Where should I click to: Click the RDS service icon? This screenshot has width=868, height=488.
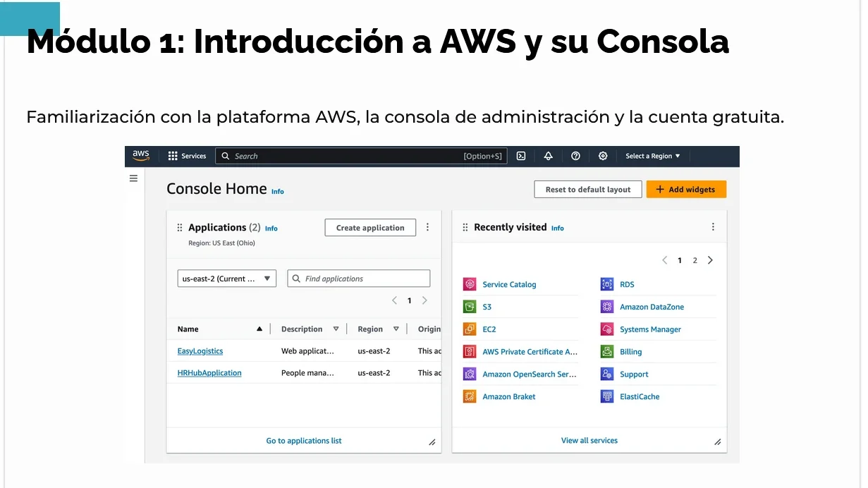click(607, 284)
